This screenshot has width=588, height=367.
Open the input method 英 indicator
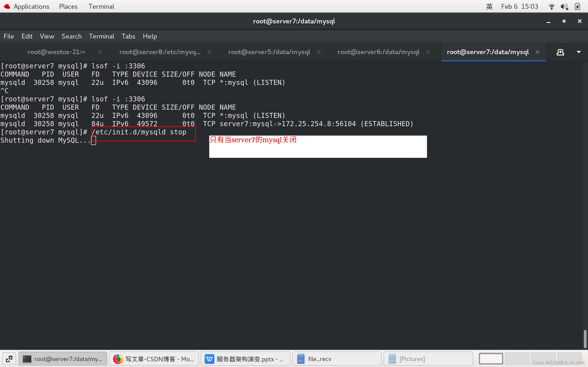tap(489, 7)
